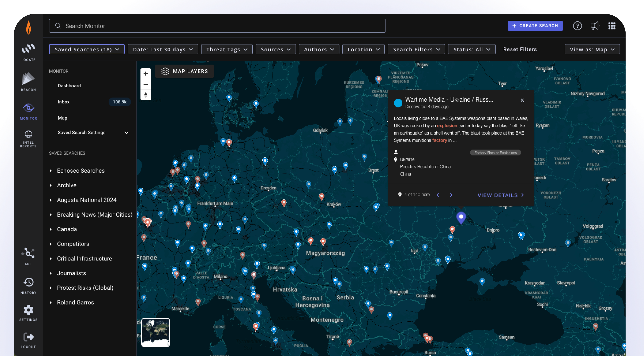Viewport: 644px width, 356px height.
Task: Focus the Search Monitor field
Action: point(217,26)
